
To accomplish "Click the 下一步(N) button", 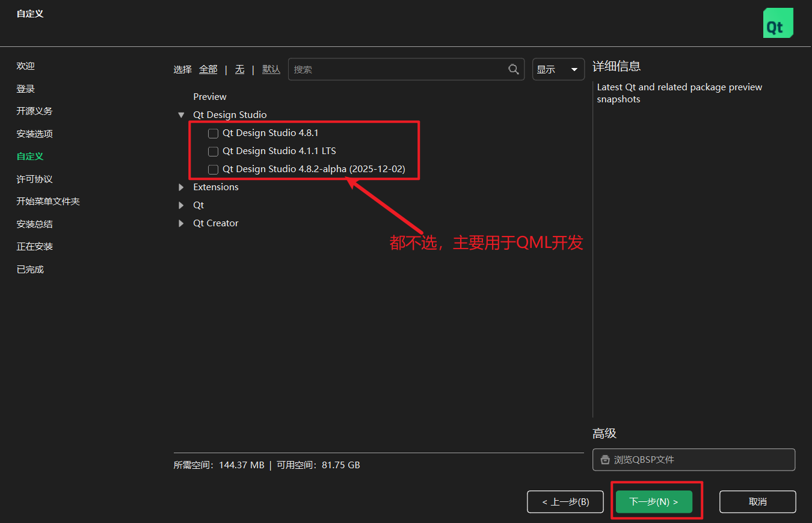I will click(x=654, y=502).
